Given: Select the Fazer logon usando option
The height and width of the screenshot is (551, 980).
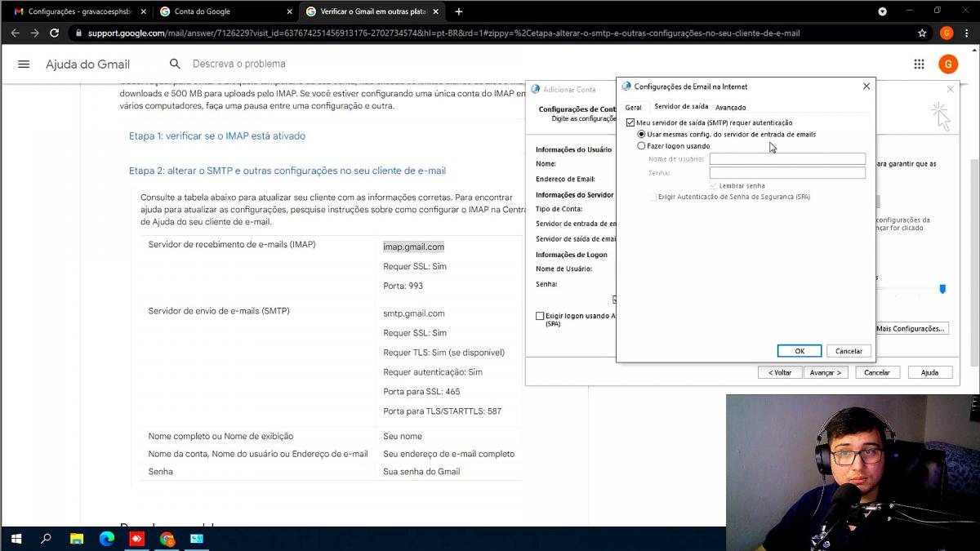Looking at the screenshot, I should 641,146.
